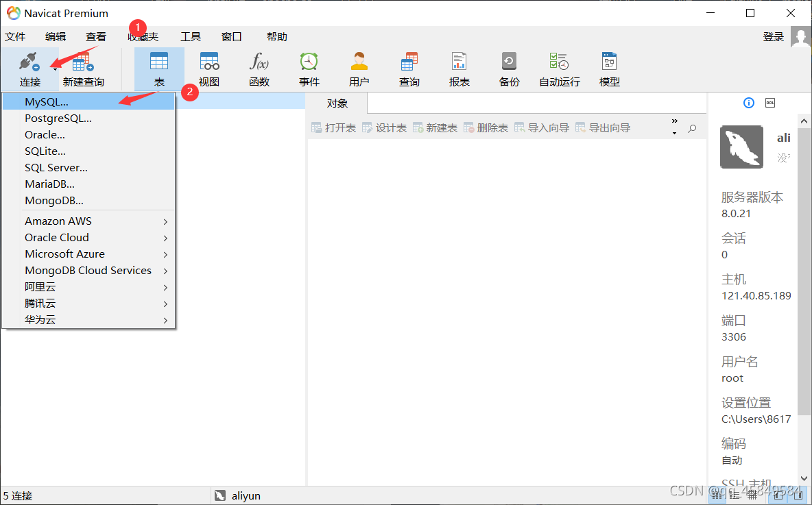The image size is (812, 505).
Task: Select the 对象 objects tab
Action: click(x=337, y=103)
